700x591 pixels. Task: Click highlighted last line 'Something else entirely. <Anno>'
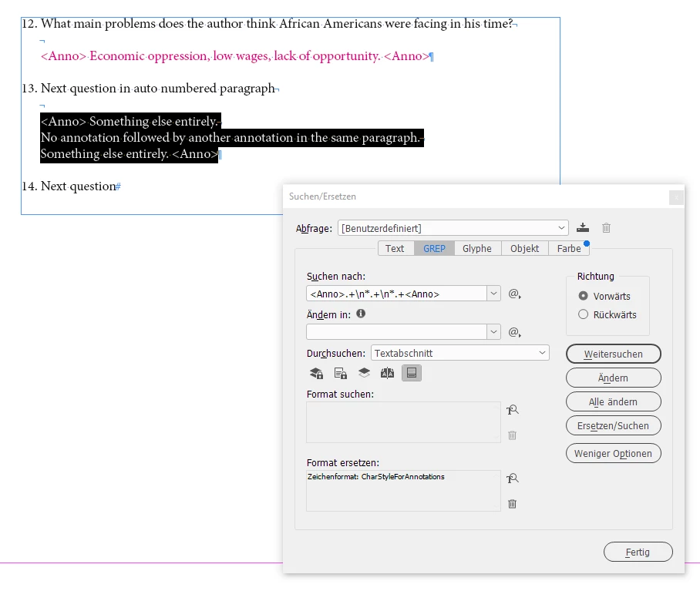click(129, 154)
